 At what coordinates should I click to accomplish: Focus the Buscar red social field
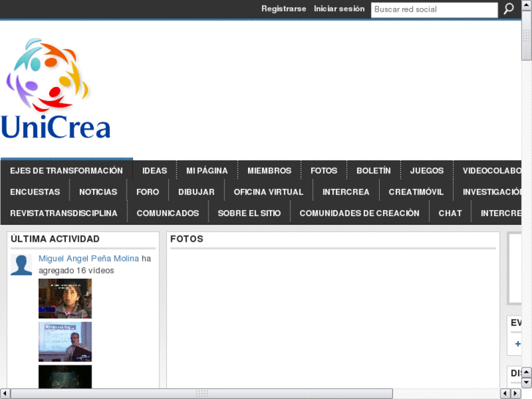click(434, 10)
